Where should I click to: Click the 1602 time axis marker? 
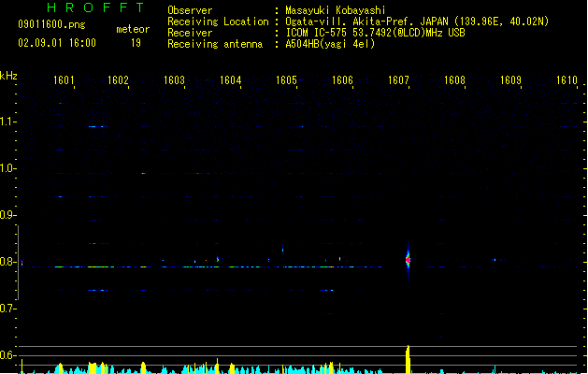pos(118,80)
